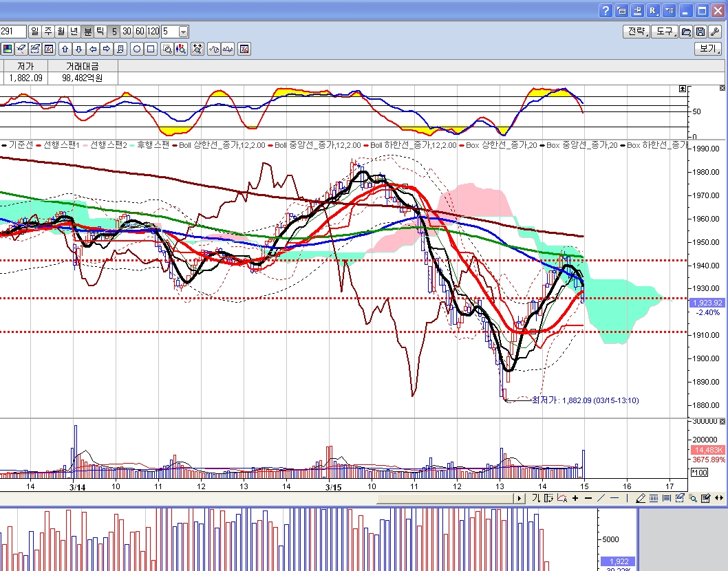
Task: Select the 틱 (tick) chart period
Action: pos(100,32)
